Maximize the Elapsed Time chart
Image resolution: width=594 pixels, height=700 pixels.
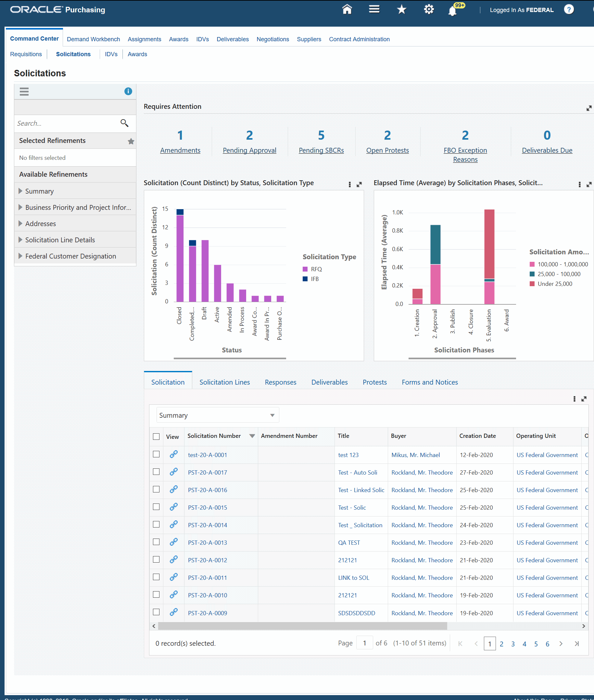coord(589,185)
